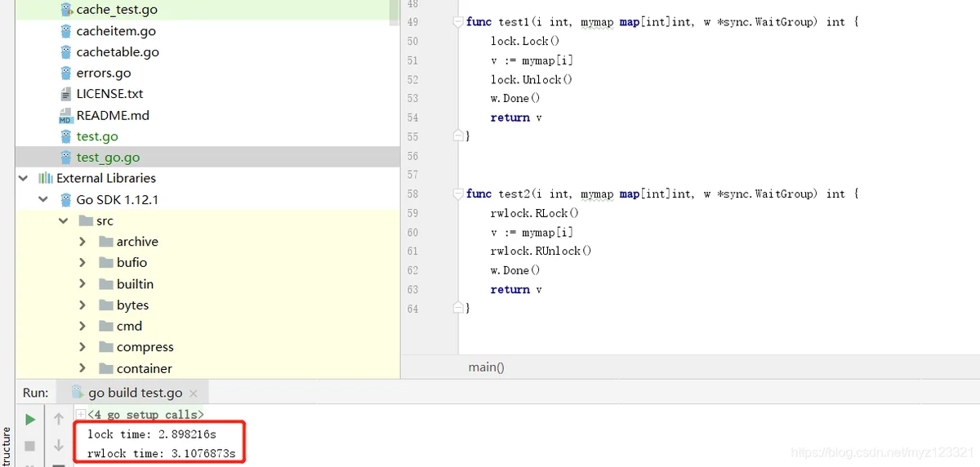This screenshot has width=980, height=467.
Task: Rerun the program with the green play icon
Action: point(30,420)
